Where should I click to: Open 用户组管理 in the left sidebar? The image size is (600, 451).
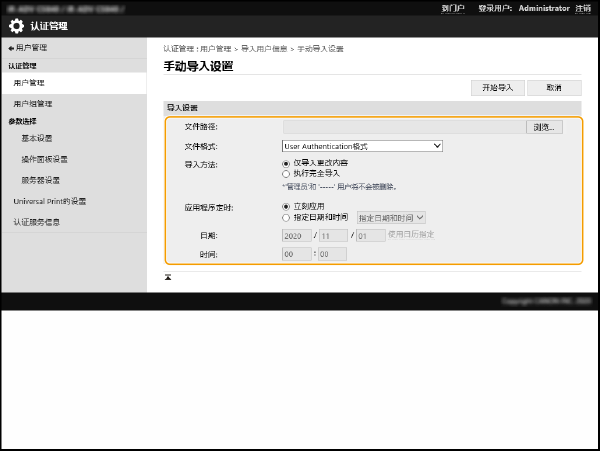coord(33,103)
